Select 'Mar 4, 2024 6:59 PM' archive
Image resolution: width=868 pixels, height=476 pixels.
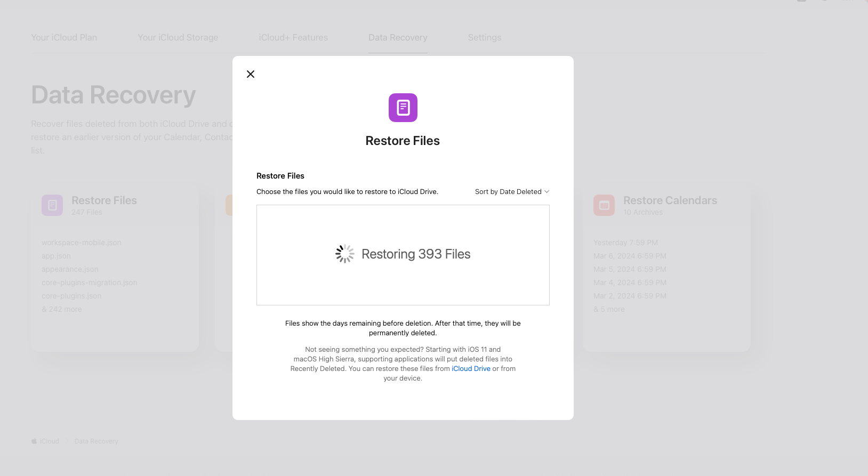[x=630, y=283]
